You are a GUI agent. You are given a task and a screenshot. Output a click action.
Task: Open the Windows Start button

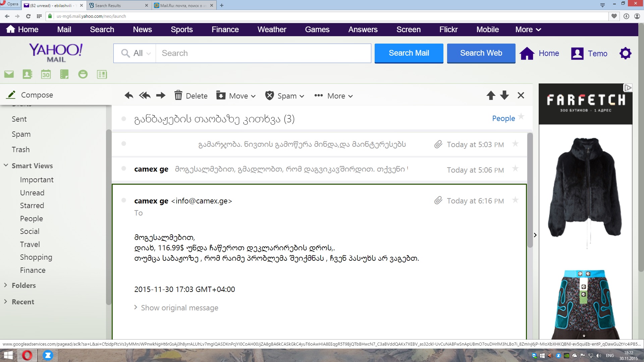(x=8, y=355)
